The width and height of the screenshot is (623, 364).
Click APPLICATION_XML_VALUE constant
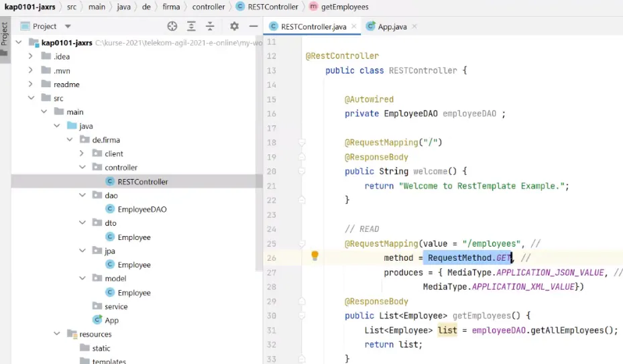coord(523,287)
